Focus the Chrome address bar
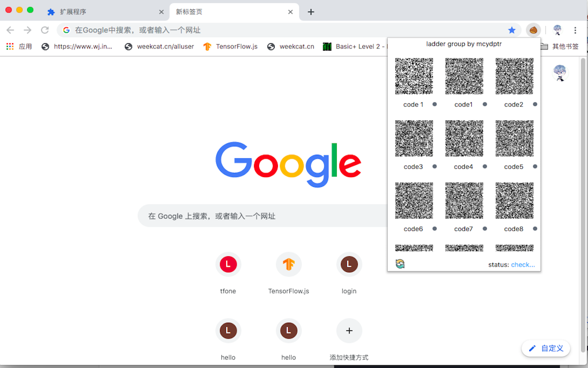This screenshot has width=588, height=368. [x=289, y=30]
